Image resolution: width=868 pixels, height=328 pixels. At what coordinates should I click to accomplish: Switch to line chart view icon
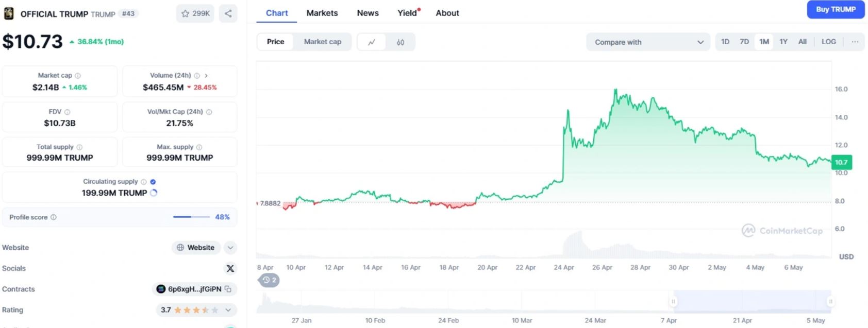[x=372, y=42]
